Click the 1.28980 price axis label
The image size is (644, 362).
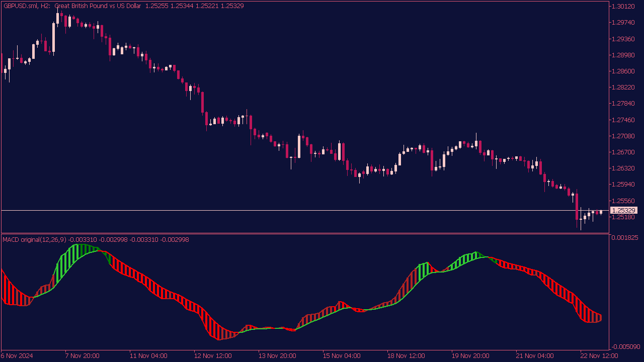[624, 55]
